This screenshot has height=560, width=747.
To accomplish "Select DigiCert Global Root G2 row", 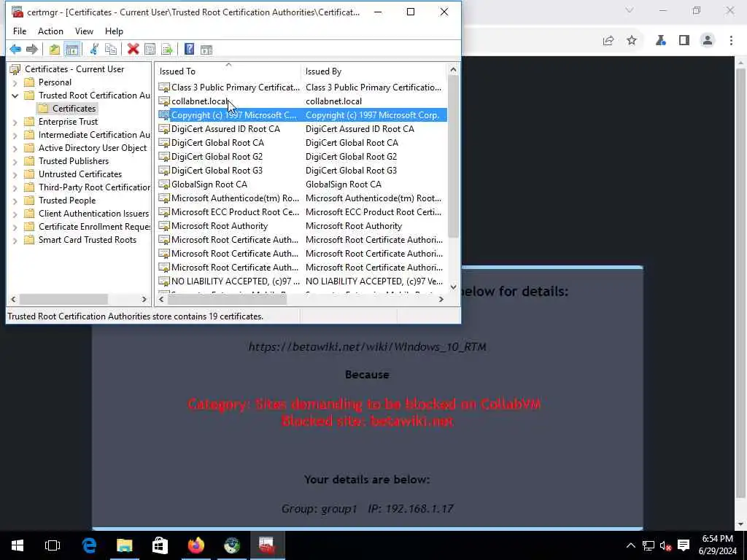I will 302,156.
